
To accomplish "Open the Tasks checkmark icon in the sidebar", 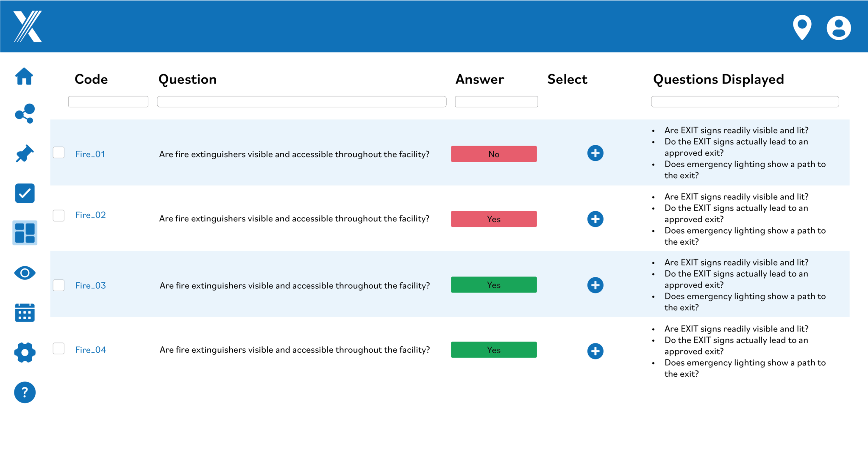I will [x=24, y=193].
